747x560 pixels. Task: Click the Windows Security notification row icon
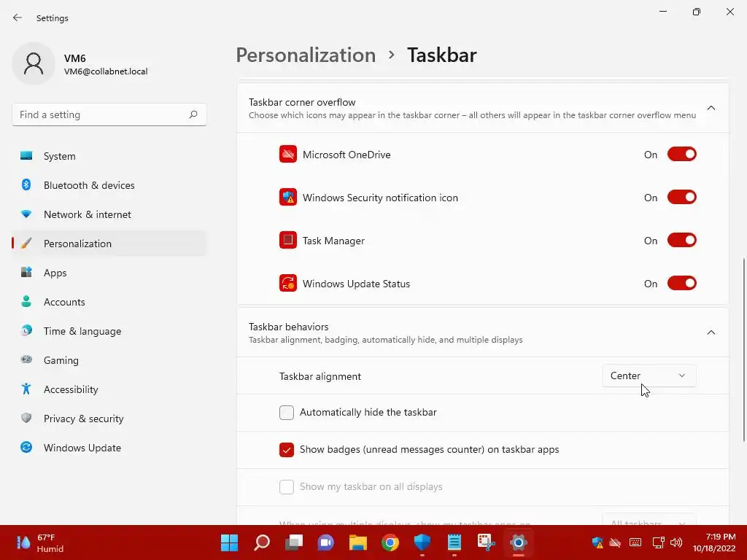[x=287, y=197]
